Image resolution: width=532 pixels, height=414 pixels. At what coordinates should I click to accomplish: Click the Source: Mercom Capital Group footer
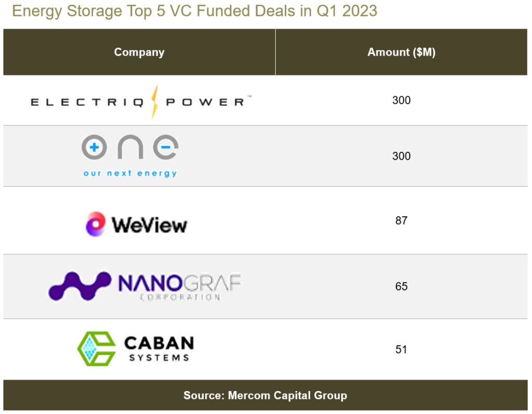click(x=265, y=395)
